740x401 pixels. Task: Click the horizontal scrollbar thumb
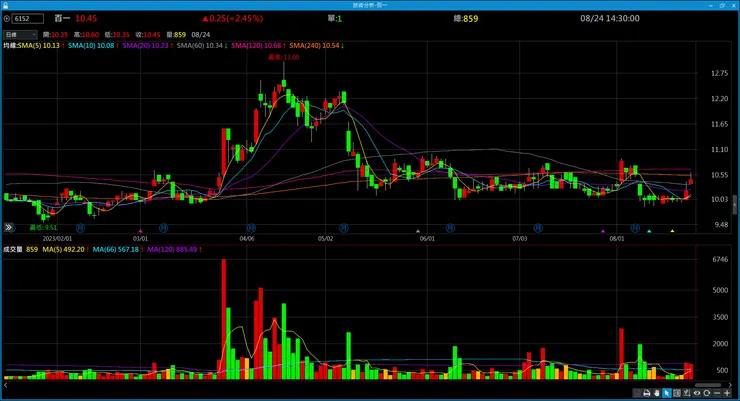708,385
